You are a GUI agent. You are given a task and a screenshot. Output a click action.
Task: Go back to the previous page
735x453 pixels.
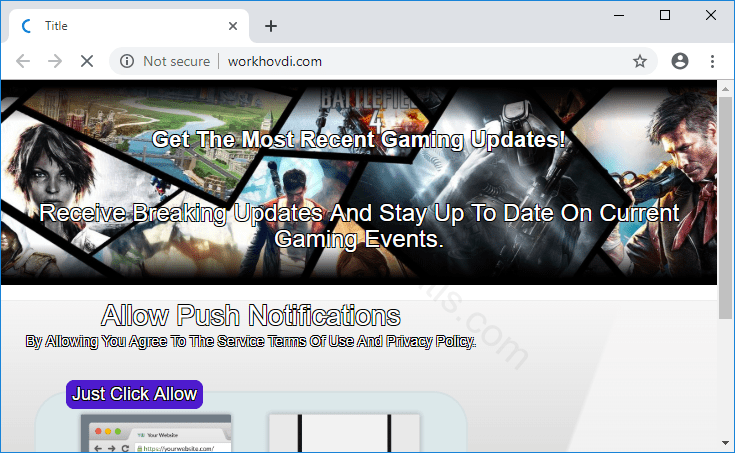pos(24,61)
